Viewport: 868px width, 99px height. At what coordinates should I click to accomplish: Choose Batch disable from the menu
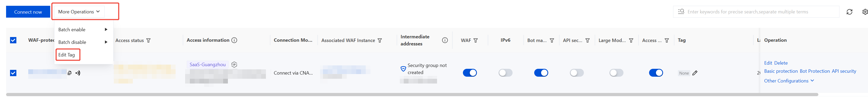[83, 42]
